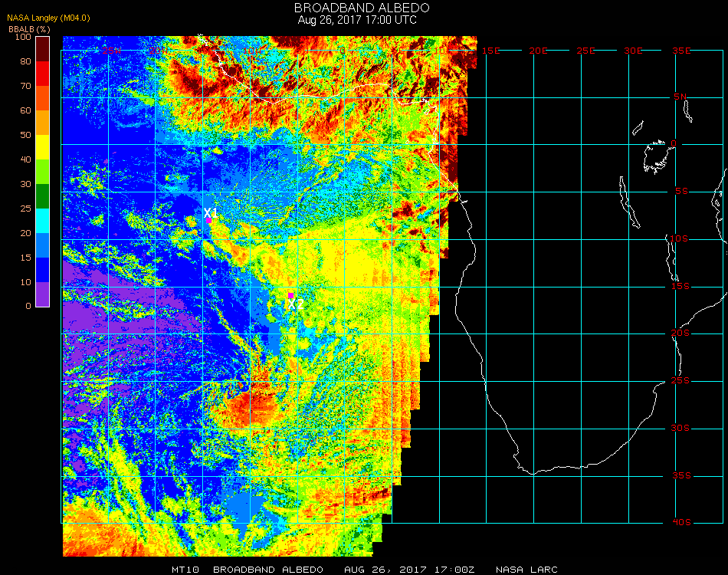Click the magenta X2 marker square

click(290, 295)
